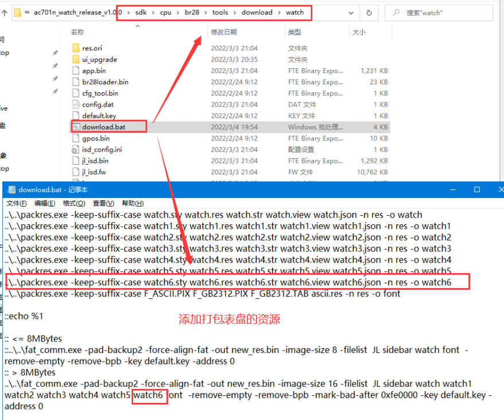Select the res.ori folder icon
504x420 pixels.
coord(76,48)
